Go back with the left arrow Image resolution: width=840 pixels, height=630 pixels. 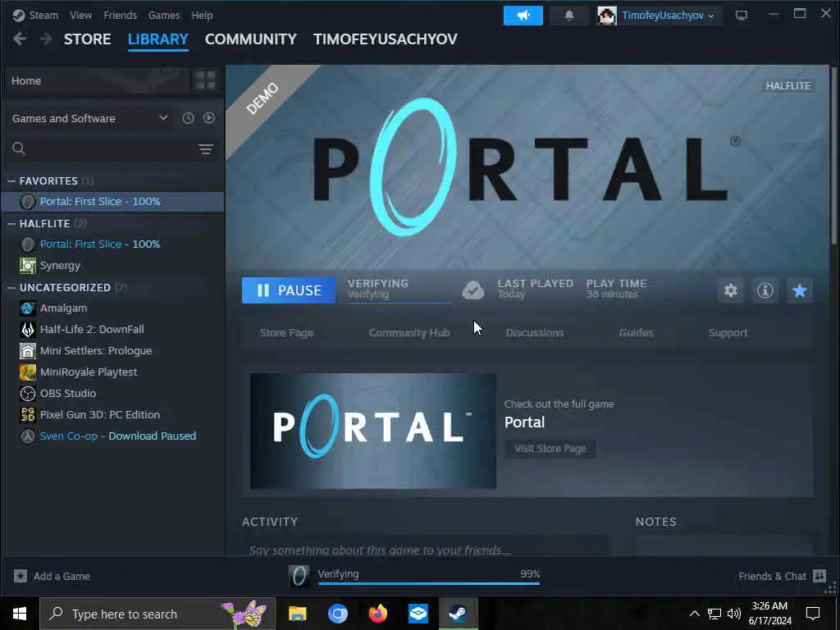pyautogui.click(x=20, y=39)
